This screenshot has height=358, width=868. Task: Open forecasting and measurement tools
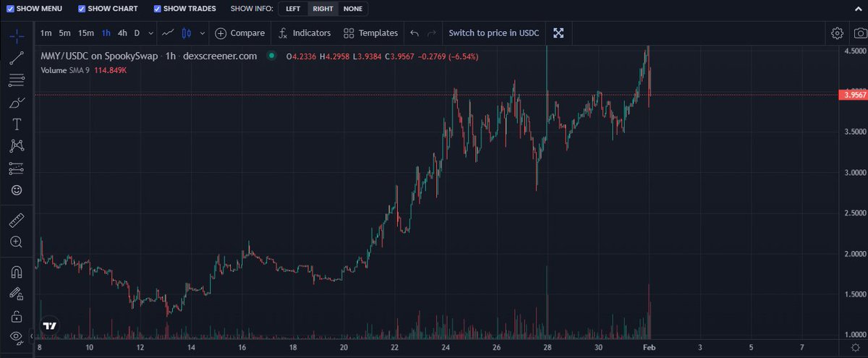[x=16, y=168]
